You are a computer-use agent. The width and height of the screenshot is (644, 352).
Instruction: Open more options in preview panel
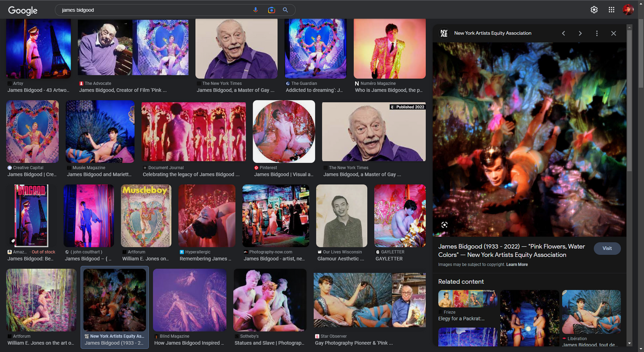[597, 33]
